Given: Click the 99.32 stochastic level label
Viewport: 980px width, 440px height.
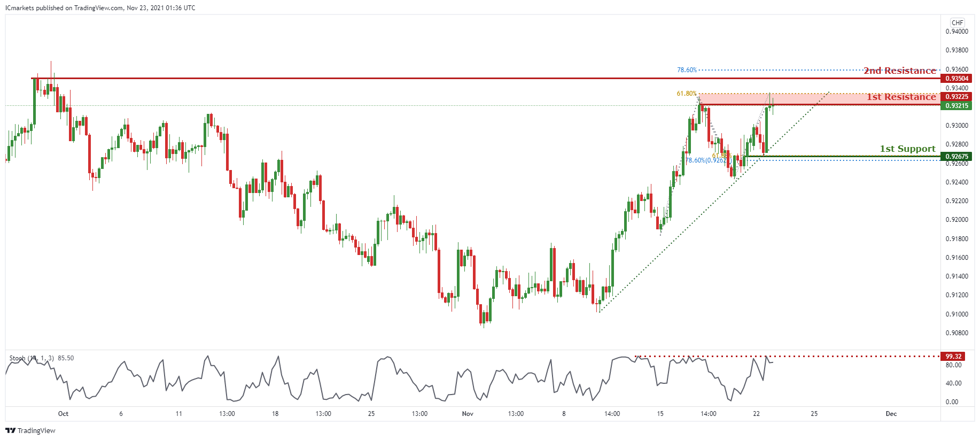Looking at the screenshot, I should pos(953,357).
